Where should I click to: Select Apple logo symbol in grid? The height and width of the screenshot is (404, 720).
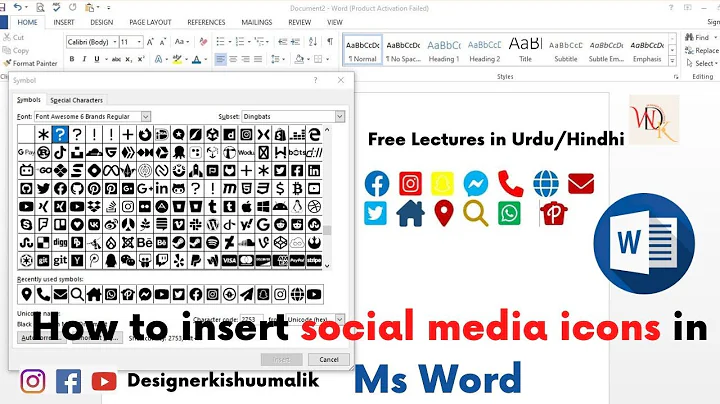click(x=246, y=207)
